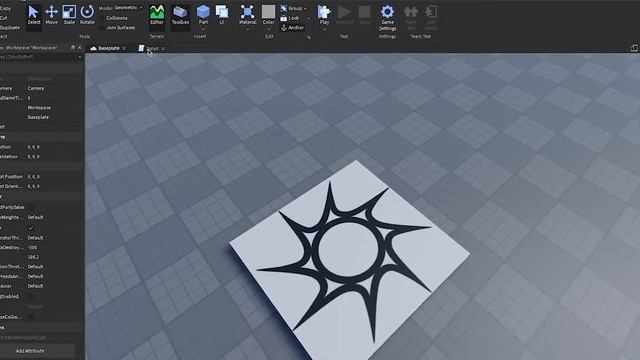Uncheck the checked property below Default weights

click(31, 227)
